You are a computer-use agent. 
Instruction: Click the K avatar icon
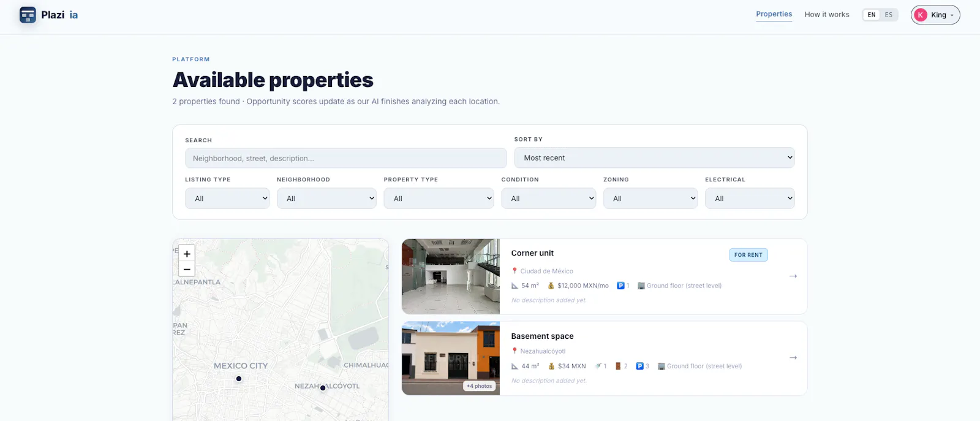(x=921, y=15)
